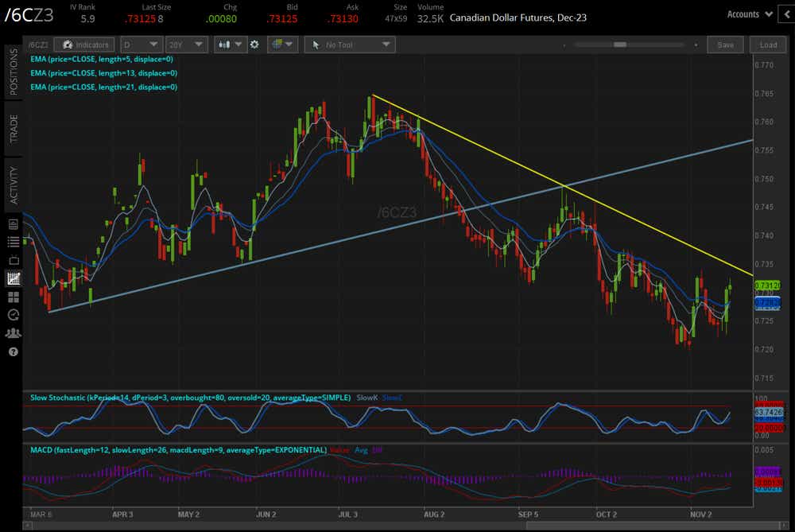Click the Last Size value .73125 8
795x532 pixels.
(x=144, y=19)
